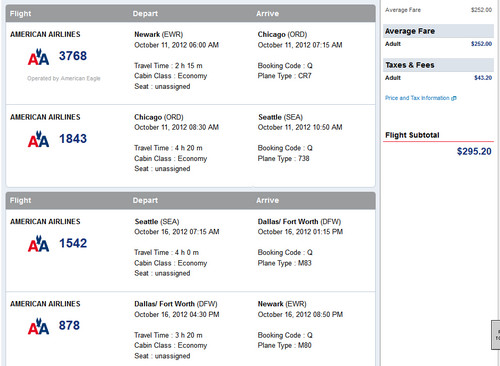
Task: Click the external link icon beside Price and Tax Information
Action: point(454,98)
